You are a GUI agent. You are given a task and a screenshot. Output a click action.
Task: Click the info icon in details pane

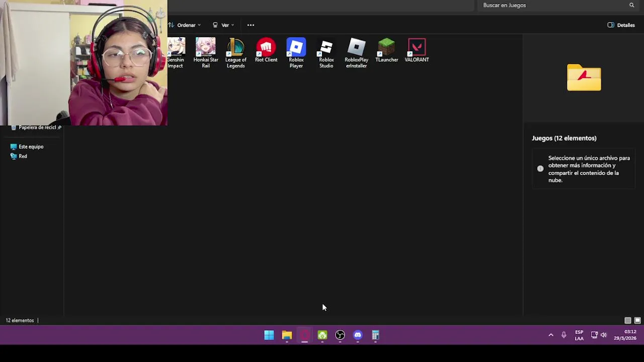click(x=540, y=169)
